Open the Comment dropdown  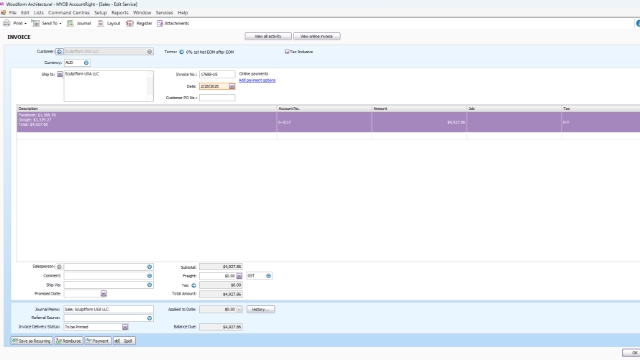click(x=149, y=276)
